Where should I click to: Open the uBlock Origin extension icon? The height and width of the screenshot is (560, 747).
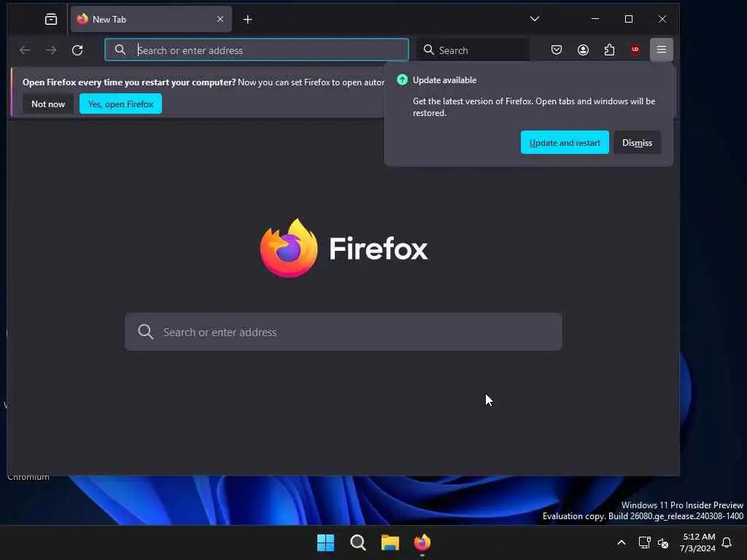pos(635,50)
